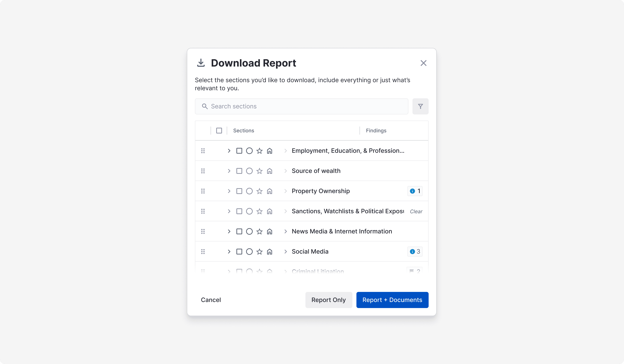Click the filter icon next to the search field

pyautogui.click(x=420, y=106)
